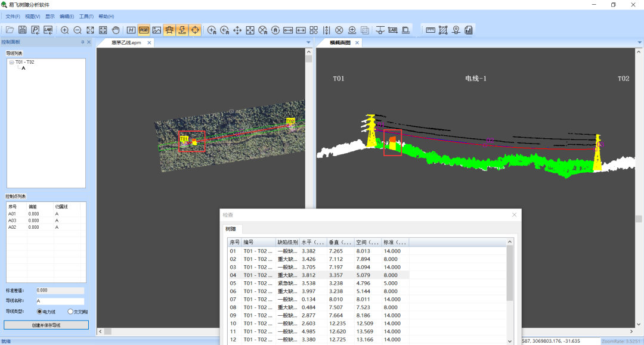Select the 交叉跨越 radio button

coord(70,312)
